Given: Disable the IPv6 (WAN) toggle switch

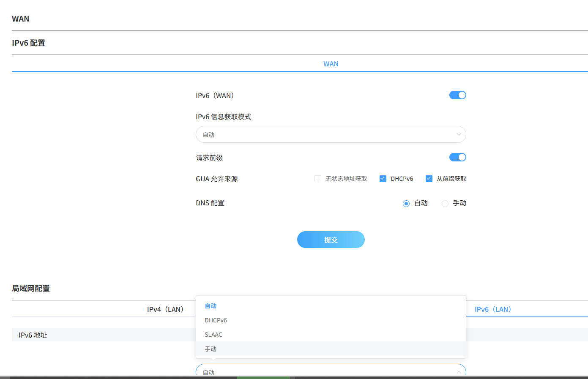Looking at the screenshot, I should click(x=458, y=95).
